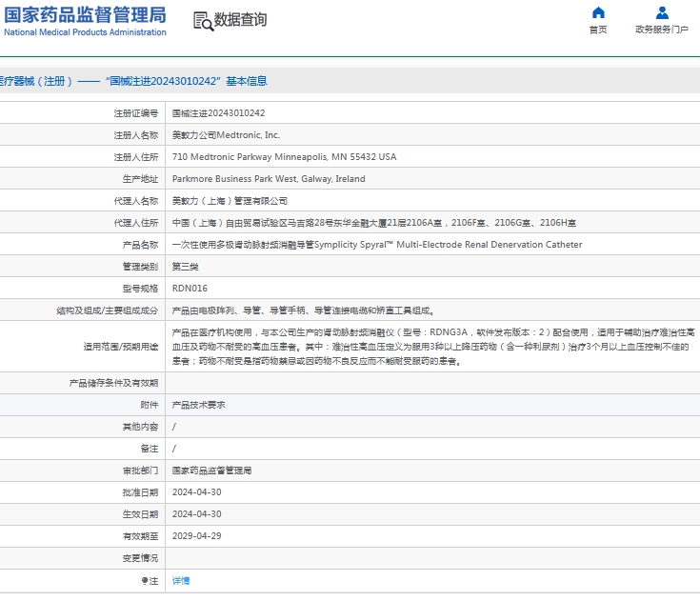Viewport: 700px width, 601px height.
Task: Open the 详情 link in the note row
Action: tap(181, 580)
